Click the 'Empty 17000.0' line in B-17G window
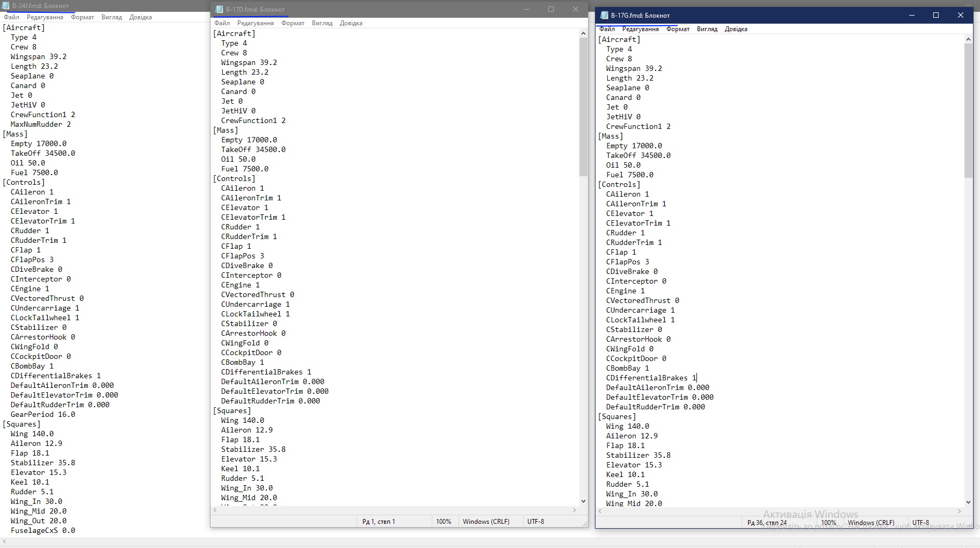 pyautogui.click(x=634, y=146)
